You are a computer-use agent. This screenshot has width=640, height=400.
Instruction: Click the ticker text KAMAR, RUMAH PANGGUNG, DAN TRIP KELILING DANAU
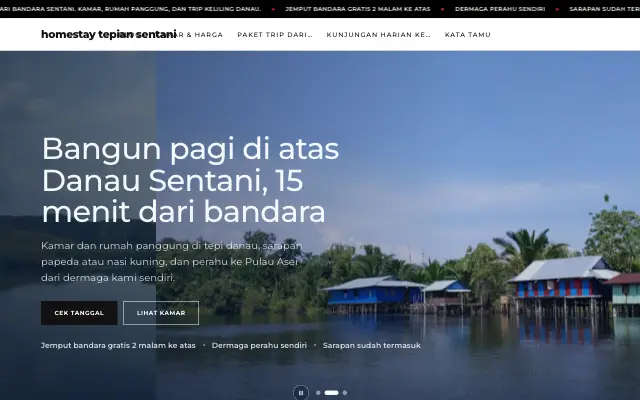pos(169,9)
